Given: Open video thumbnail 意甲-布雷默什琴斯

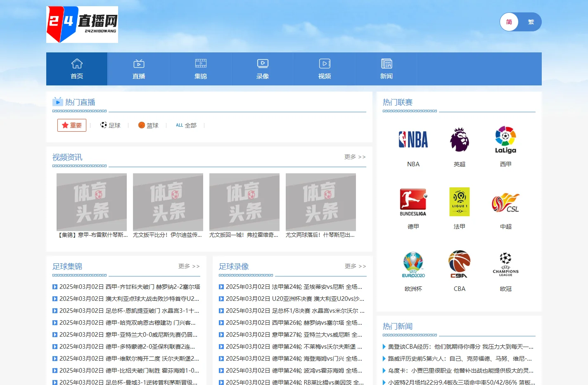Looking at the screenshot, I should pyautogui.click(x=92, y=202).
